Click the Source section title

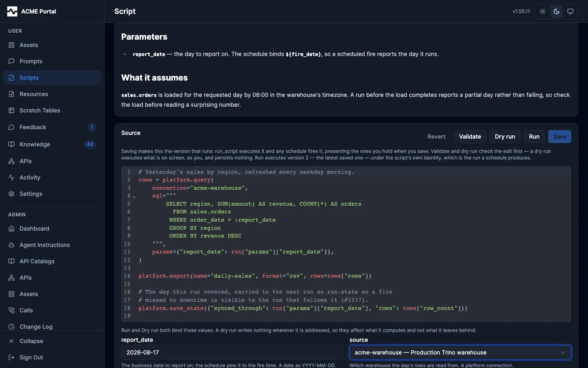[131, 133]
